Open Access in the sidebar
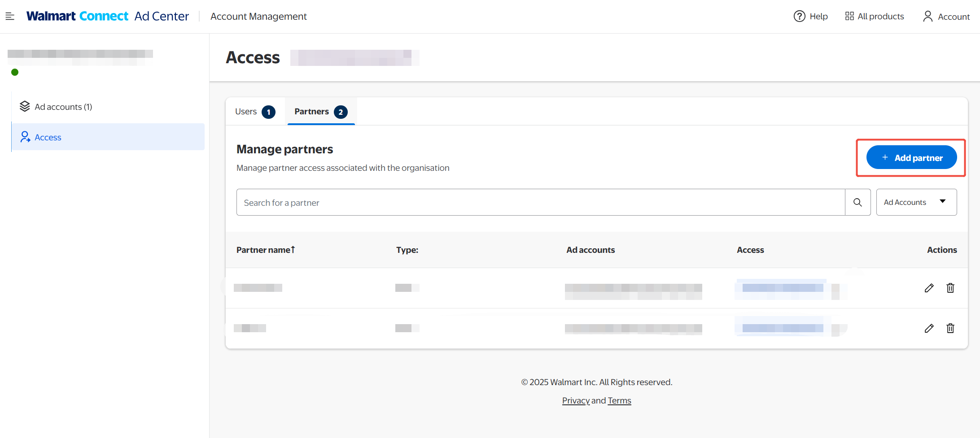 48,137
